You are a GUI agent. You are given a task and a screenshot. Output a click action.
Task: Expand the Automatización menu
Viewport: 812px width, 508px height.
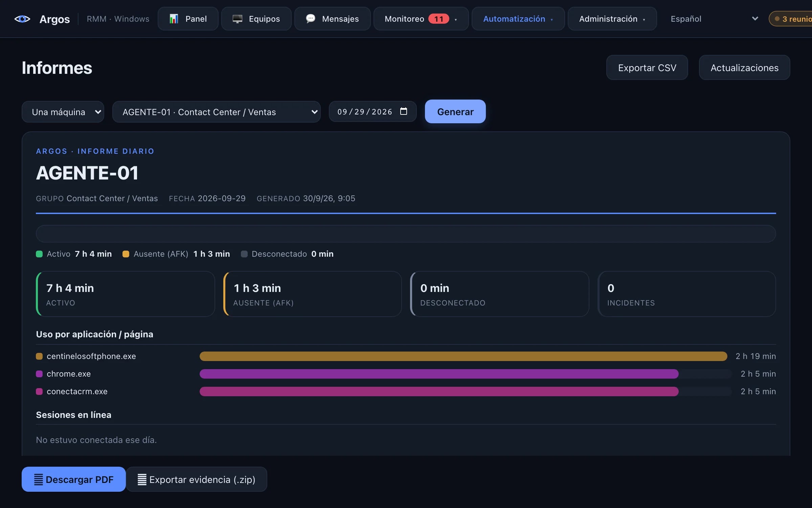[518, 19]
